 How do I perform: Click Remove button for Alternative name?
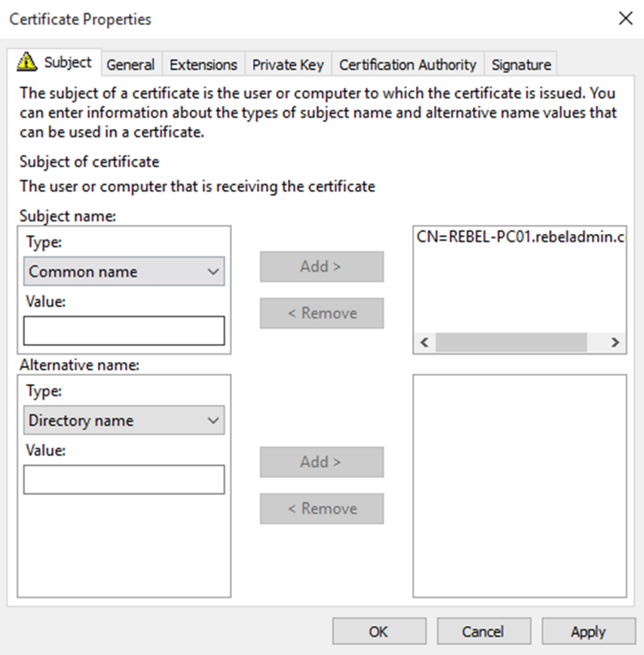(322, 509)
